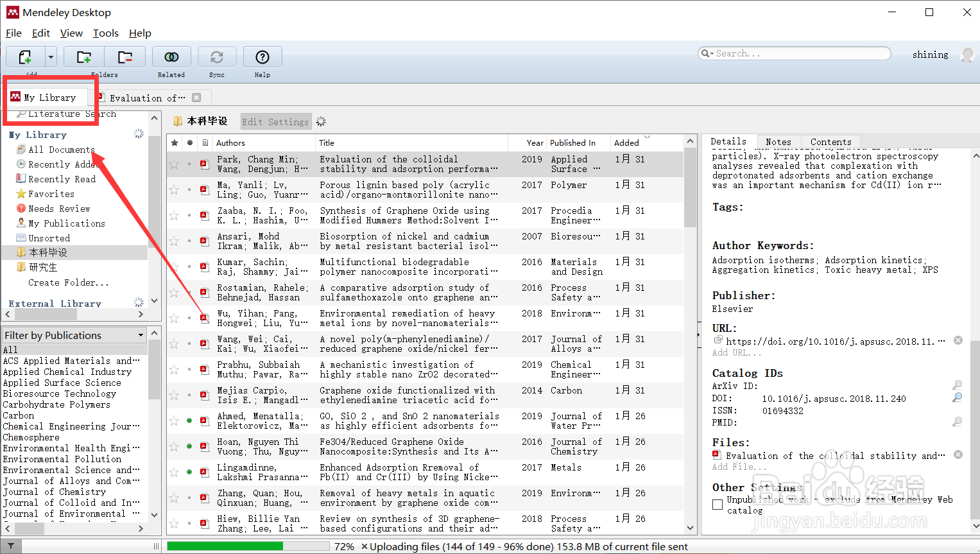Look up details by PMID magnifier
The height and width of the screenshot is (554, 980).
click(957, 422)
